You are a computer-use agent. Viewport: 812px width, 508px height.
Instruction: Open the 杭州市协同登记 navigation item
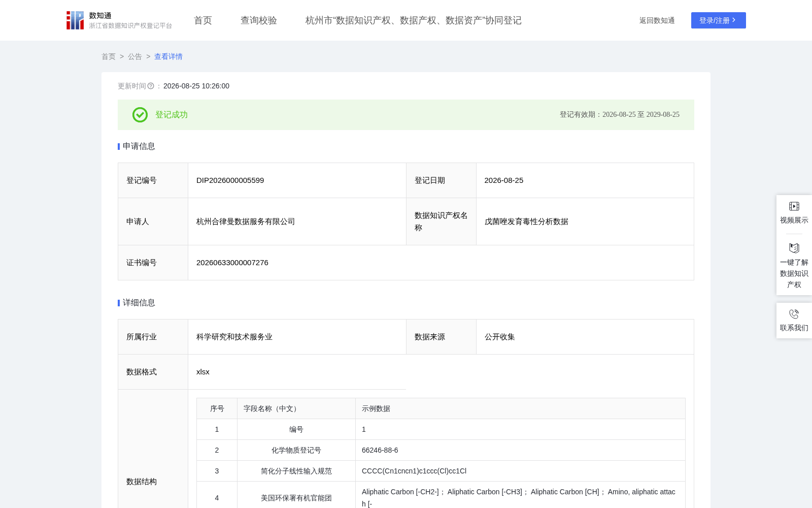click(x=414, y=20)
